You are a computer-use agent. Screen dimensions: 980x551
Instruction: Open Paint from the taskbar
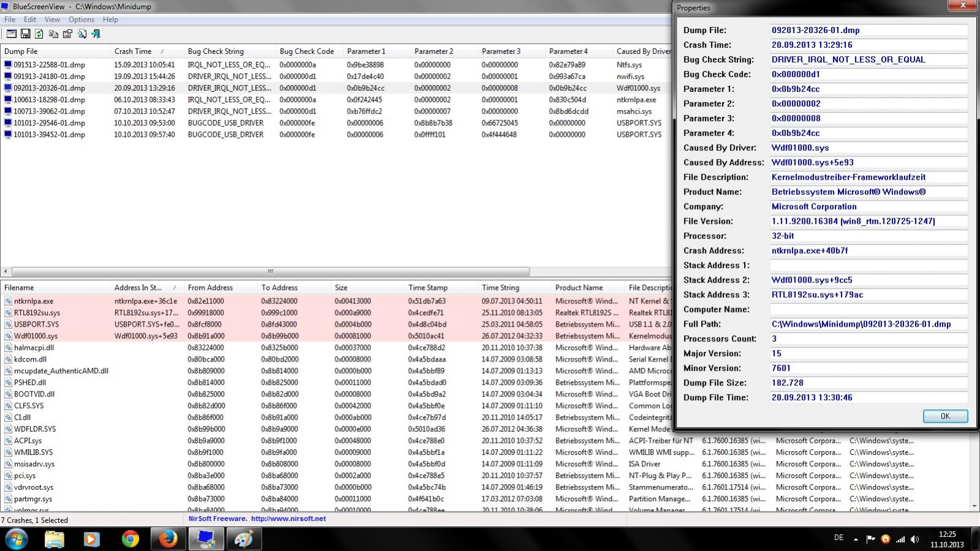pyautogui.click(x=244, y=539)
